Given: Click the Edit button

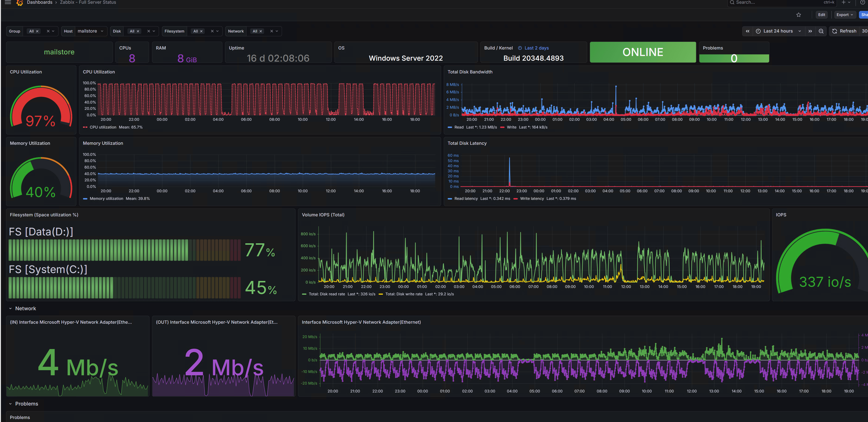Looking at the screenshot, I should [x=821, y=14].
